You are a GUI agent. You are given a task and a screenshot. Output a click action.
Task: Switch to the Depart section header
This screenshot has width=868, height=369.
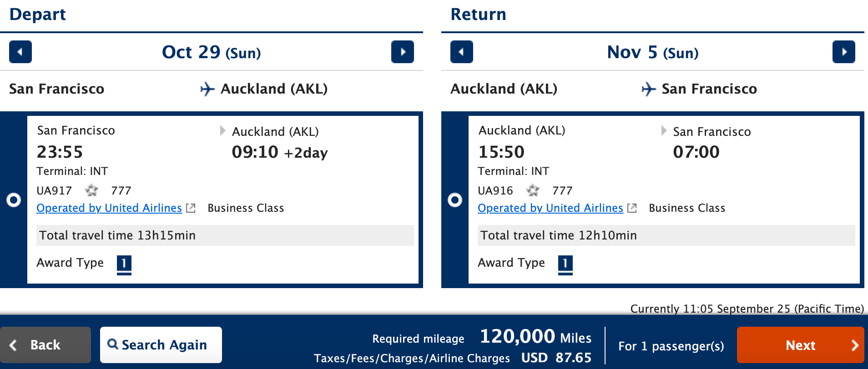[37, 14]
